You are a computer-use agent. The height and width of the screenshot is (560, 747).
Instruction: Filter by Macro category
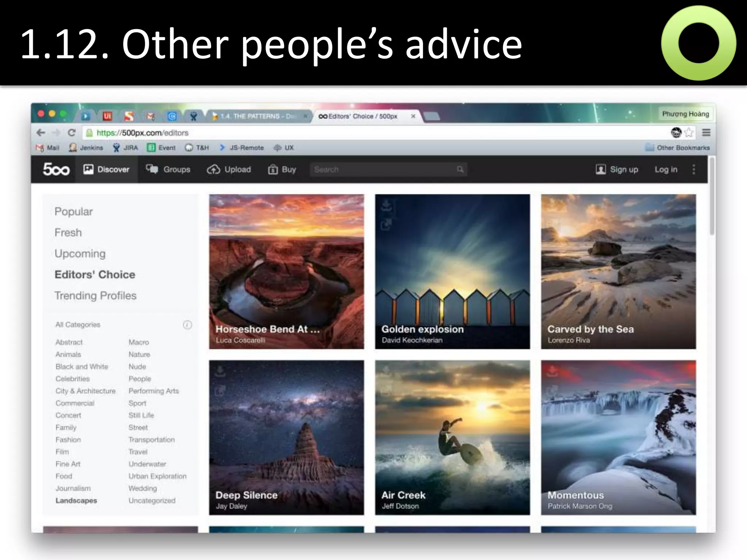pyautogui.click(x=139, y=342)
